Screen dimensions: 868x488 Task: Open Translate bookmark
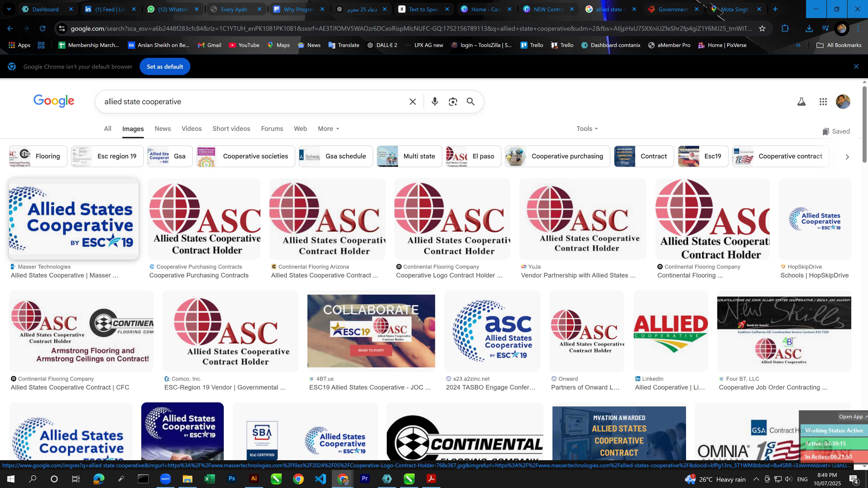(344, 45)
